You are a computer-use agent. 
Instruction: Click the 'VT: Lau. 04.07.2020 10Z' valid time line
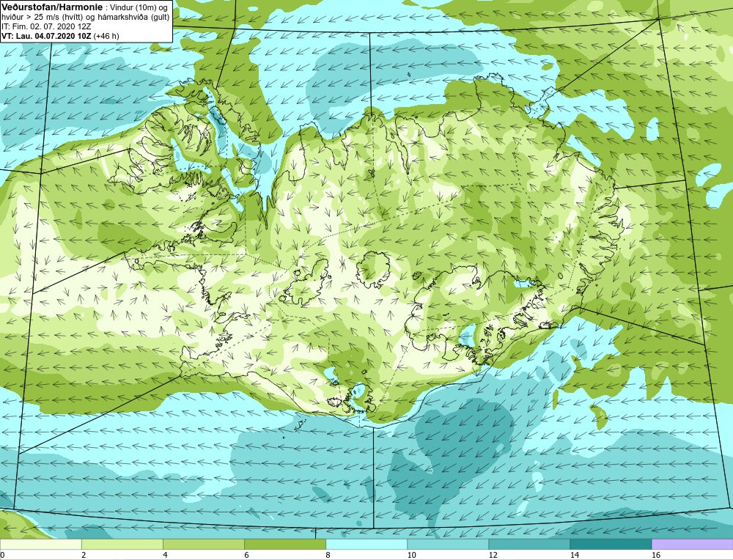47,36
